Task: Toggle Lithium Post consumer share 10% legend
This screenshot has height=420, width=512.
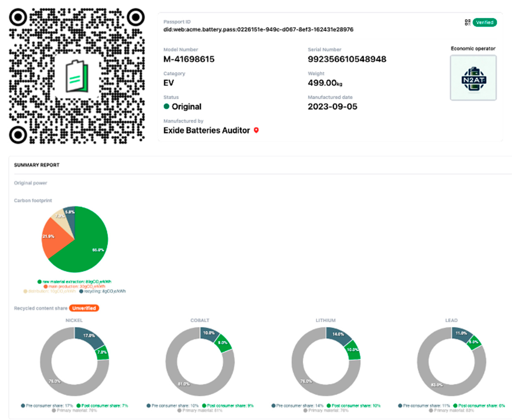Action: point(354,406)
